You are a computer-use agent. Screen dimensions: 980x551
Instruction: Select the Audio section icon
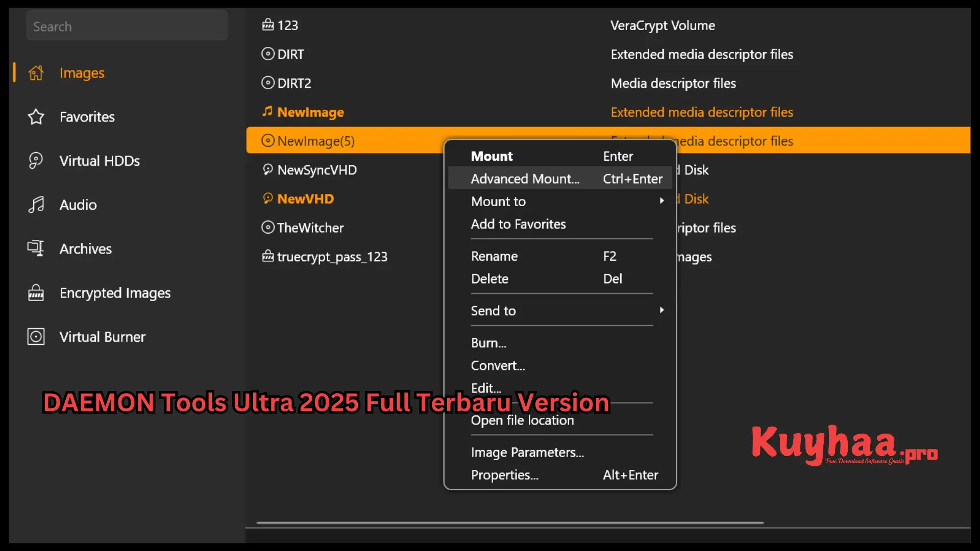[x=36, y=204]
